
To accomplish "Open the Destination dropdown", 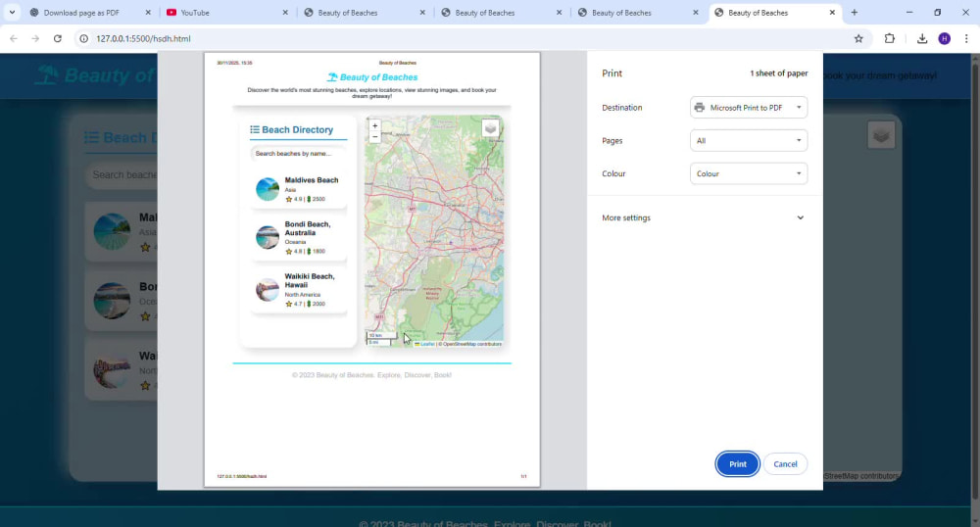I will [x=748, y=108].
